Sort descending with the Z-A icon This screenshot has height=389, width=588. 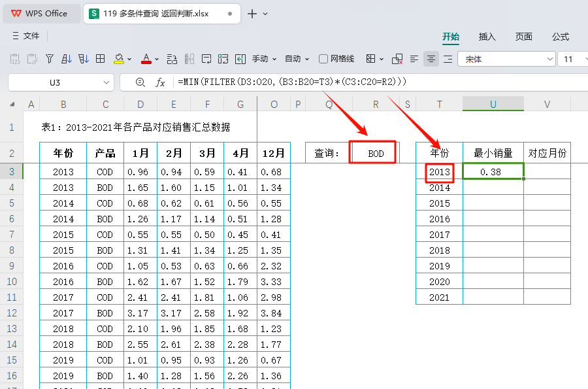pos(83,59)
